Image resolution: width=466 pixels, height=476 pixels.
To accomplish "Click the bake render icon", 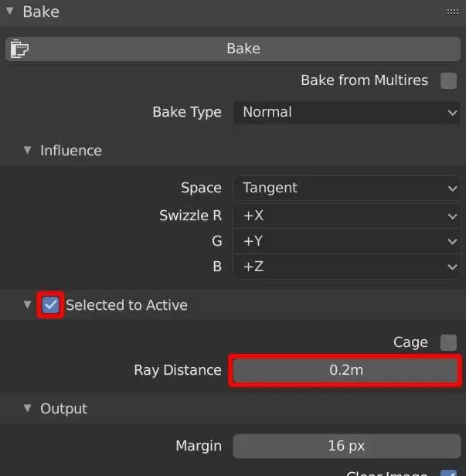I will 18,49.
